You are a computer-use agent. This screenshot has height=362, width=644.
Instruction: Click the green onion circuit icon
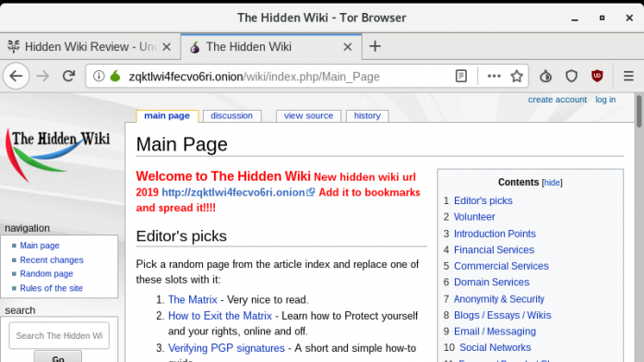pyautogui.click(x=115, y=76)
